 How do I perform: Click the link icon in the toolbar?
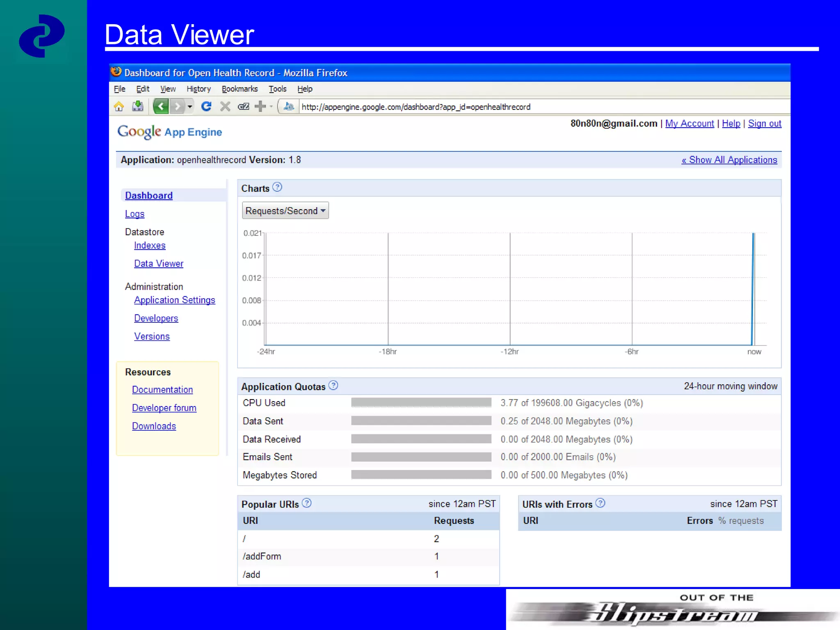244,107
